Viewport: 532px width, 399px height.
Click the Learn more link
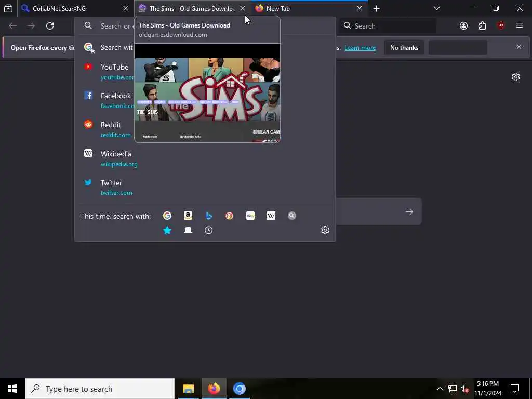coord(360,48)
